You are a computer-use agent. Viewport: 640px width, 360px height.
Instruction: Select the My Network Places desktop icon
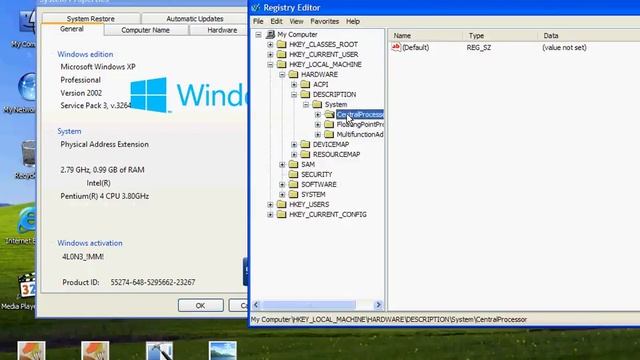[x=26, y=87]
